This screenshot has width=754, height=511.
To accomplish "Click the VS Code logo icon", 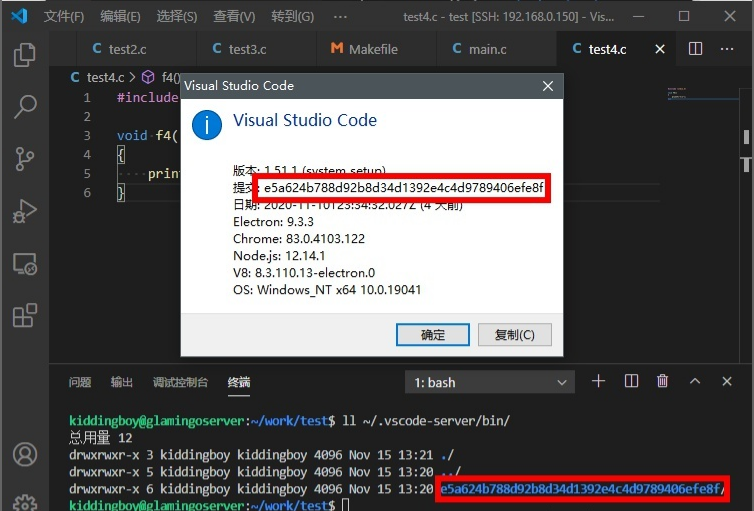I will point(19,16).
